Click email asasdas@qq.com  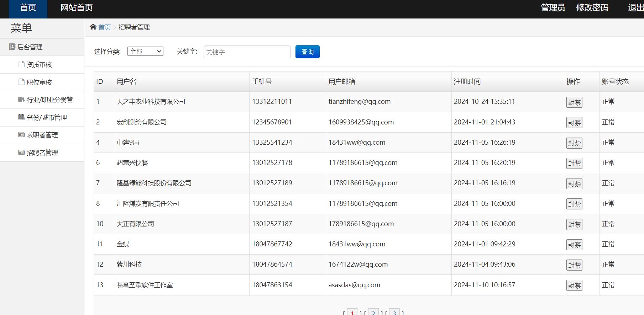tap(354, 285)
